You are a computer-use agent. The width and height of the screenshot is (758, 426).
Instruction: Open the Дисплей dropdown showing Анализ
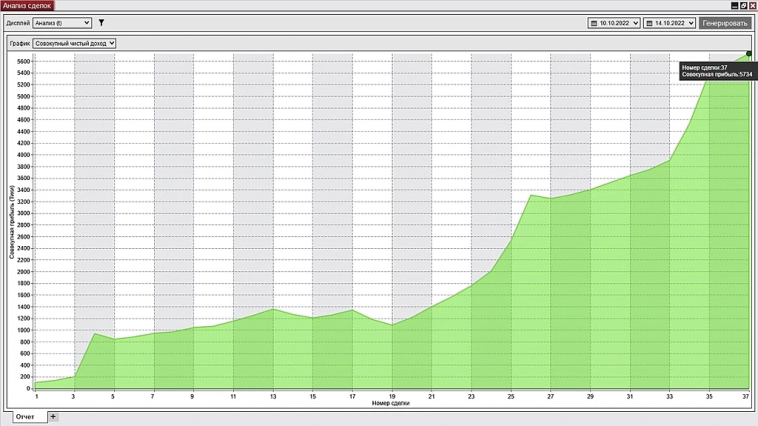[x=62, y=22]
